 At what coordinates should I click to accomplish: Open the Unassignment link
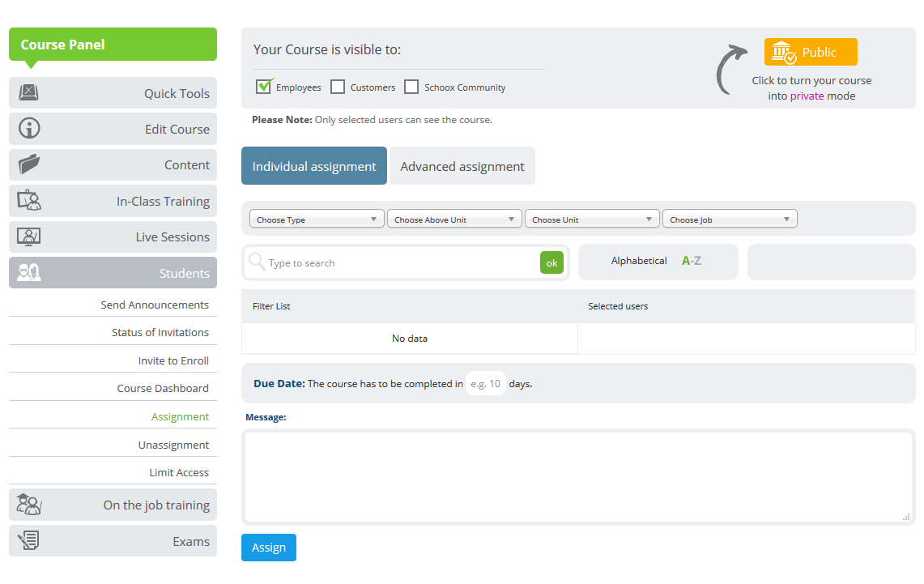point(173,445)
